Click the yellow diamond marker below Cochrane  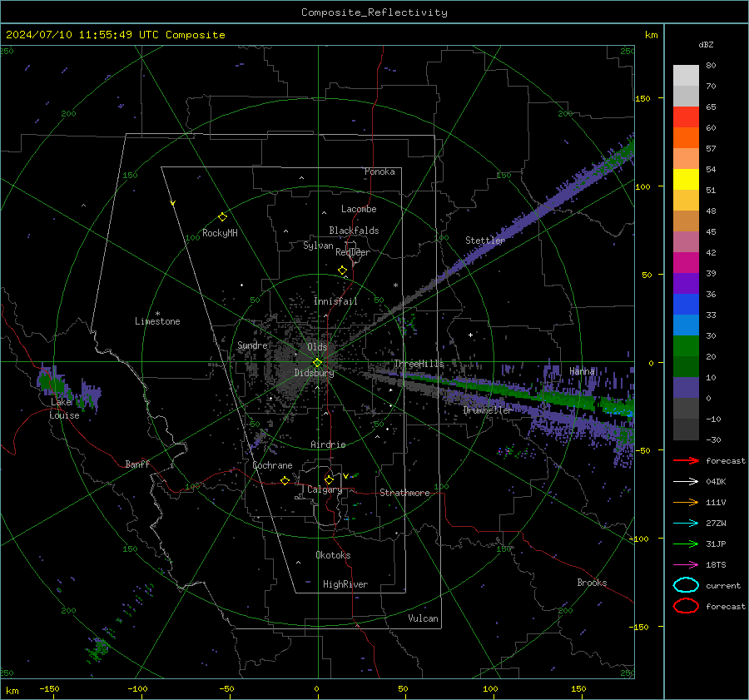click(x=285, y=480)
